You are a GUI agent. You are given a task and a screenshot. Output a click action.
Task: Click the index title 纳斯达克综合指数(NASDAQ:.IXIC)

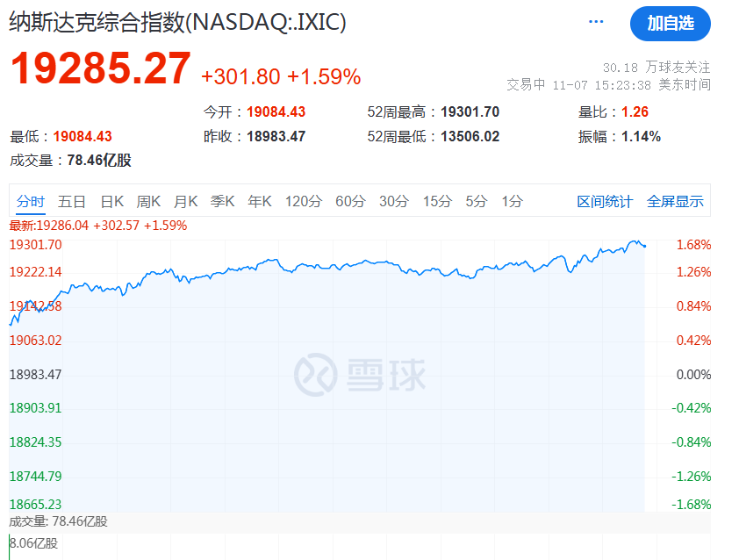(x=177, y=22)
